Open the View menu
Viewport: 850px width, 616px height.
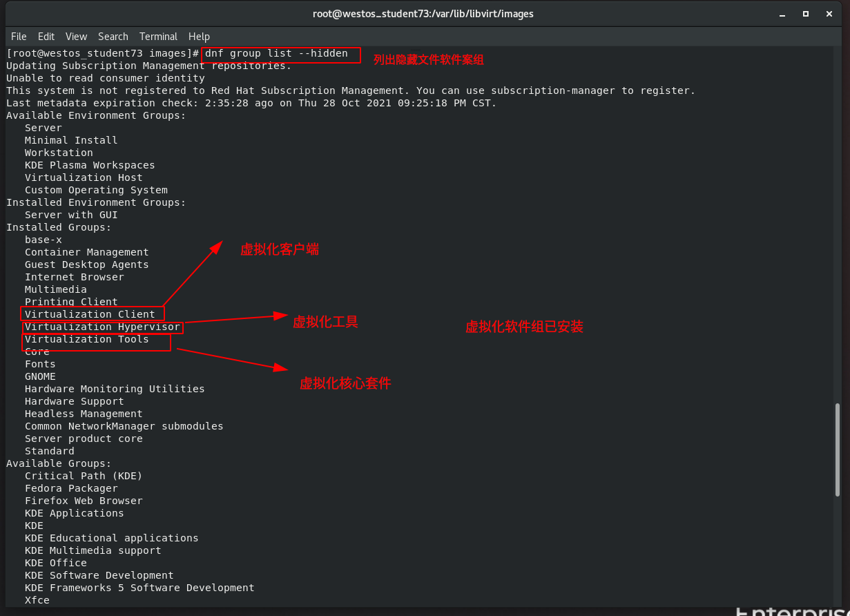point(76,37)
